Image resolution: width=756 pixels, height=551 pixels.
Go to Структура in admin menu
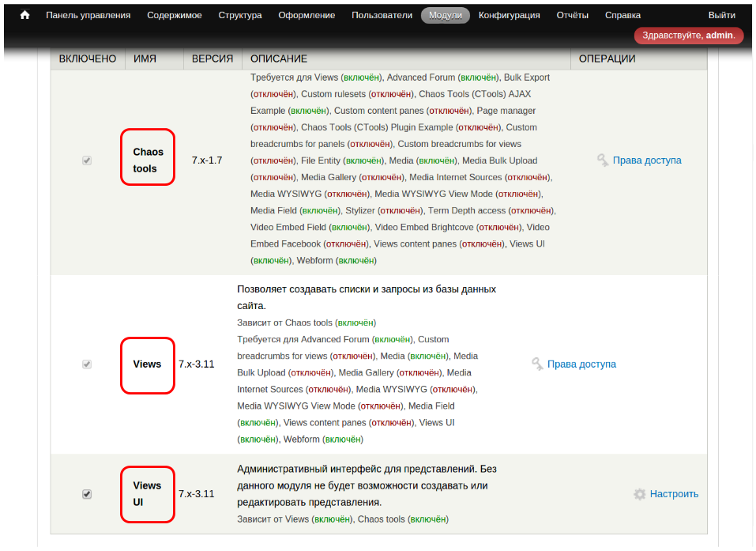[240, 15]
